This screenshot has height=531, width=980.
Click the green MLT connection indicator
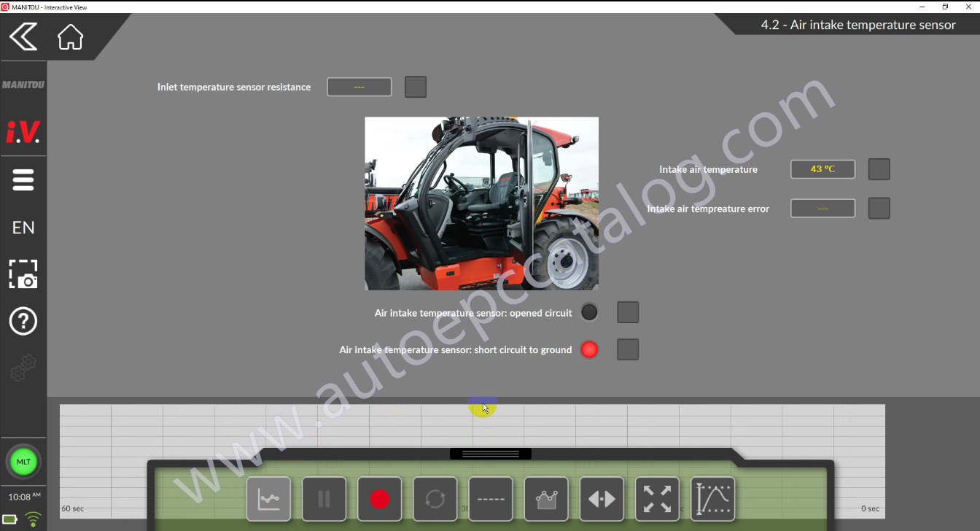point(23,462)
